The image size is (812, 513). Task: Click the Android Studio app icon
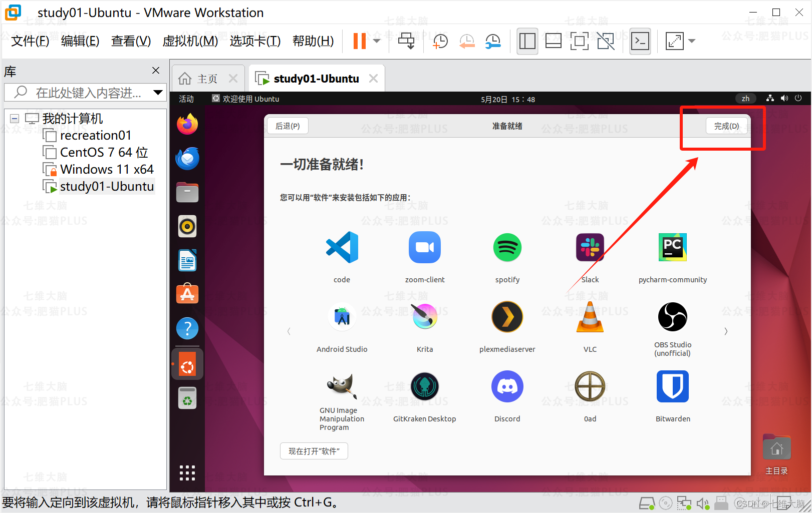coord(342,317)
